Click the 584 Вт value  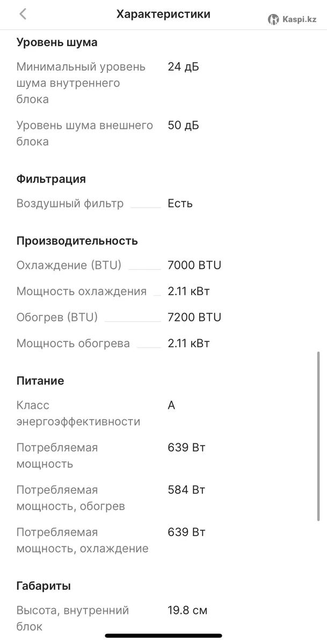[186, 489]
